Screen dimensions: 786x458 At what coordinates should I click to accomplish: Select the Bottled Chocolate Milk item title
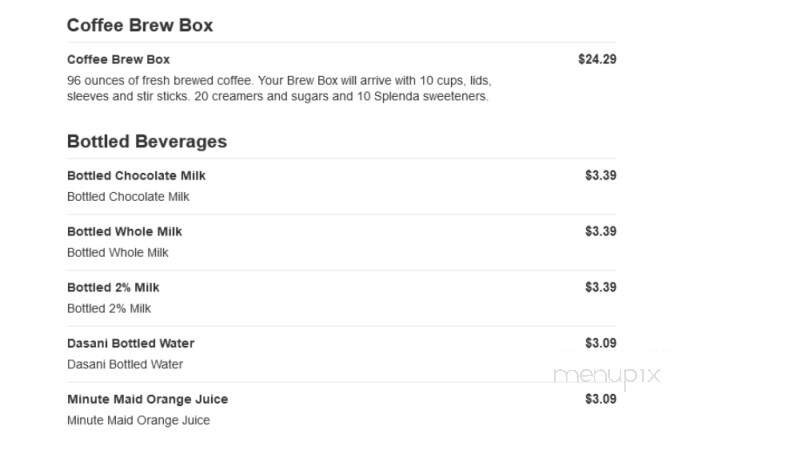coord(136,175)
